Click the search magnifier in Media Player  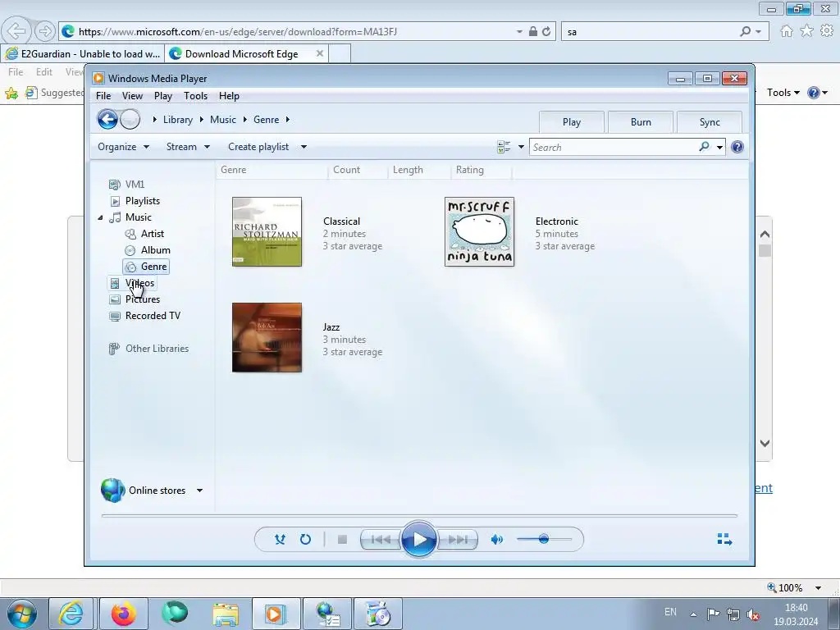[x=704, y=146]
